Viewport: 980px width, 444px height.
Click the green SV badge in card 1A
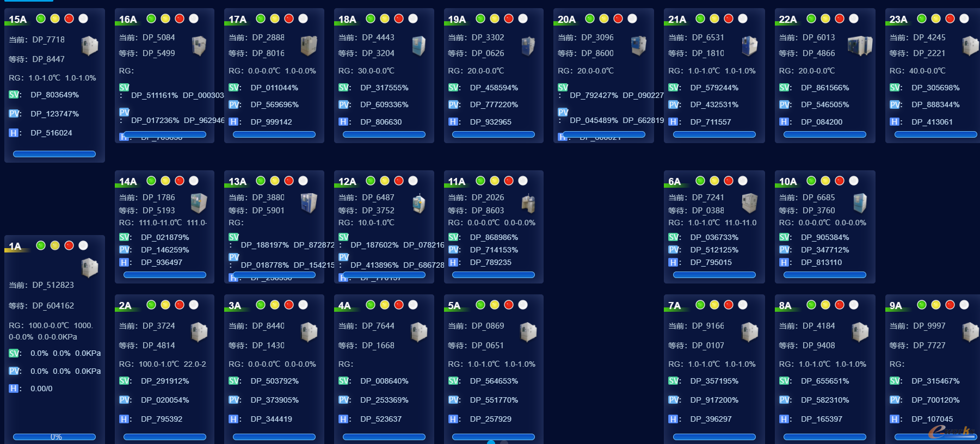click(x=14, y=353)
